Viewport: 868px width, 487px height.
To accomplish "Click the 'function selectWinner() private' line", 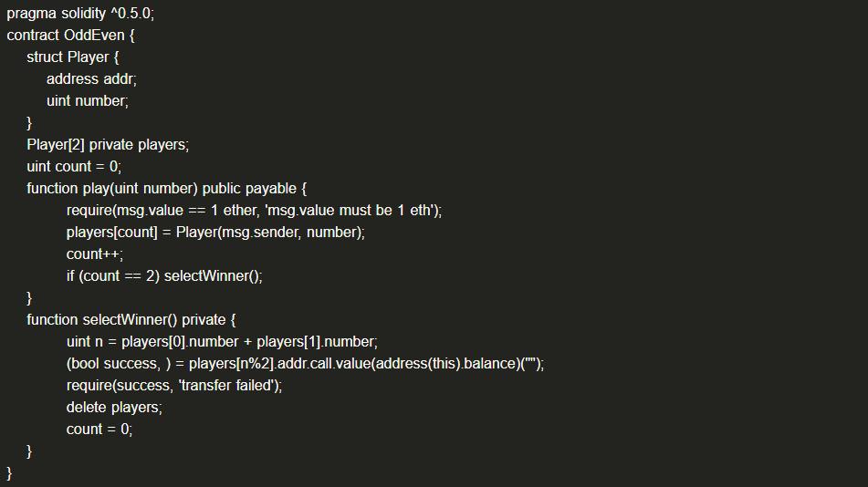I will pos(131,320).
